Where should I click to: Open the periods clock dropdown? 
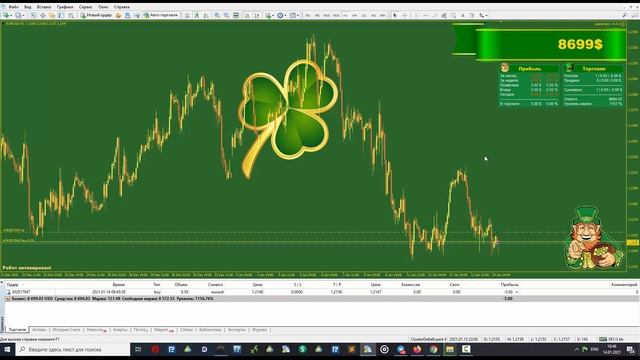[x=282, y=15]
